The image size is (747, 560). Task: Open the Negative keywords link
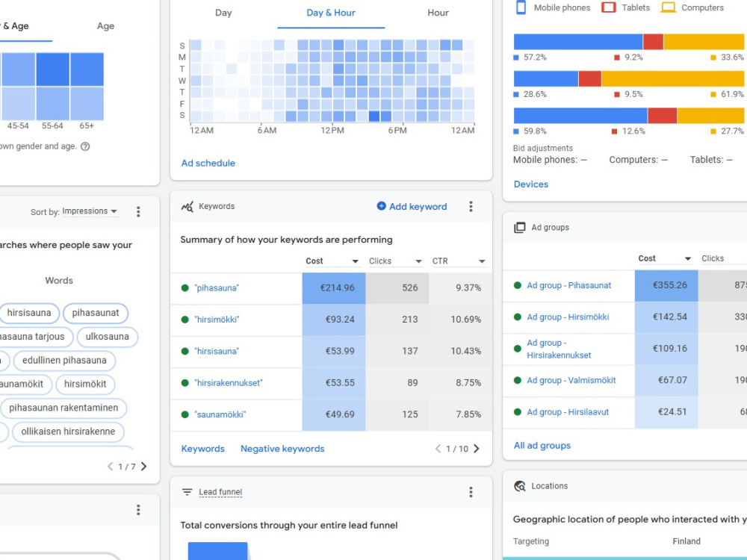282,449
